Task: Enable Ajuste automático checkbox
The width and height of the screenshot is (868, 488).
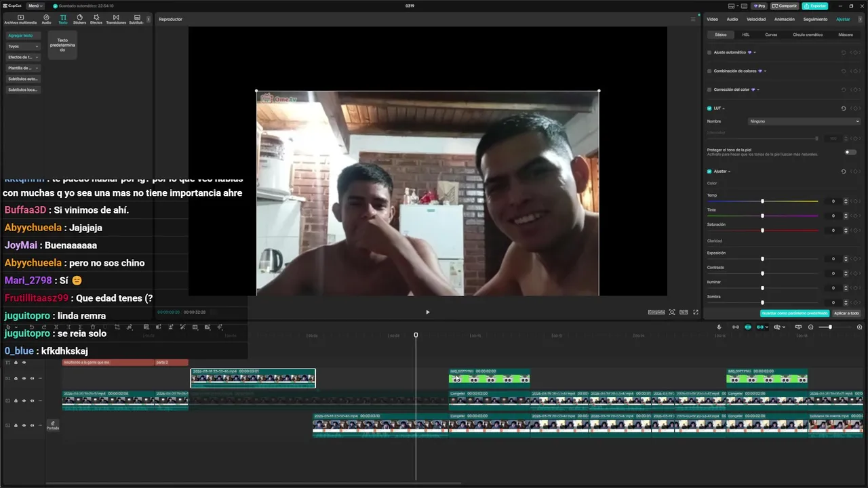Action: click(x=709, y=52)
